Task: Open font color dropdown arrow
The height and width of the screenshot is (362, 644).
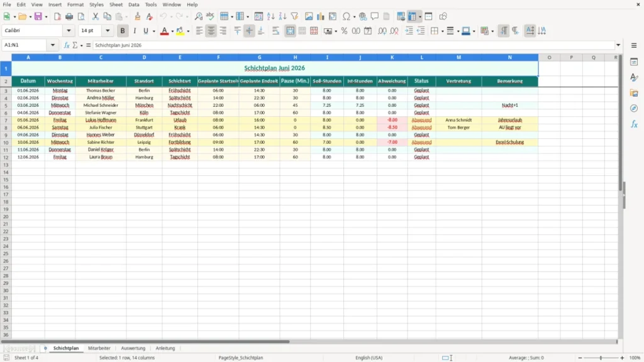Action: (172, 31)
